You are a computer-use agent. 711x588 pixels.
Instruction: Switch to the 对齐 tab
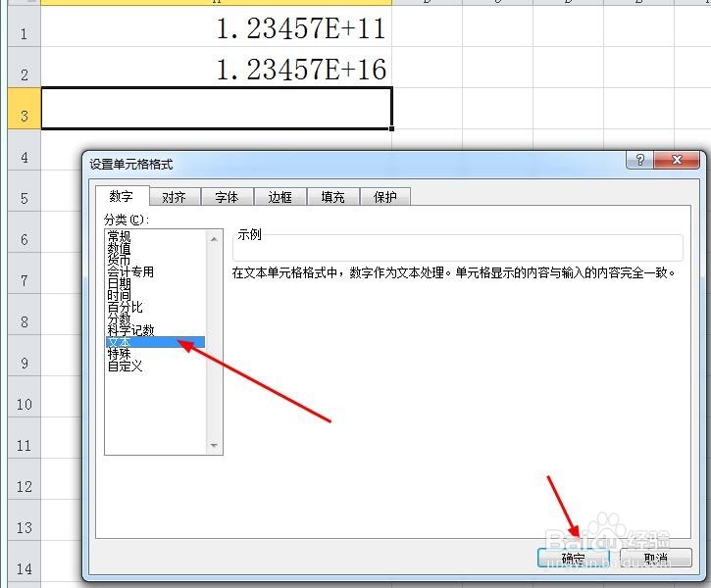[175, 197]
